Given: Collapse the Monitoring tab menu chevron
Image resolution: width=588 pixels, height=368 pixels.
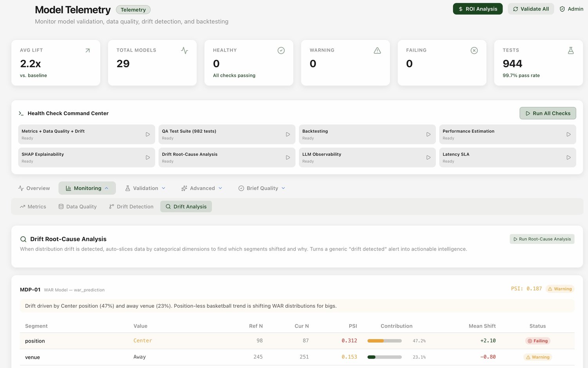Looking at the screenshot, I should (x=107, y=188).
